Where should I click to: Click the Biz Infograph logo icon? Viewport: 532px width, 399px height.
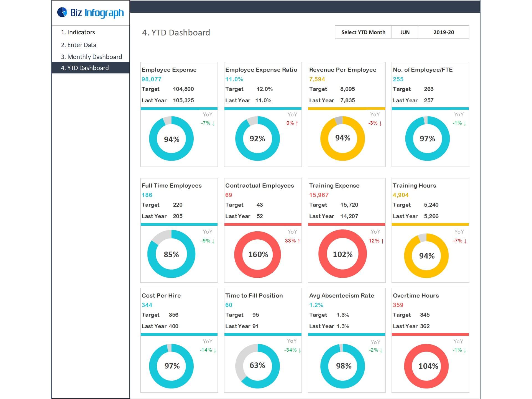point(62,12)
